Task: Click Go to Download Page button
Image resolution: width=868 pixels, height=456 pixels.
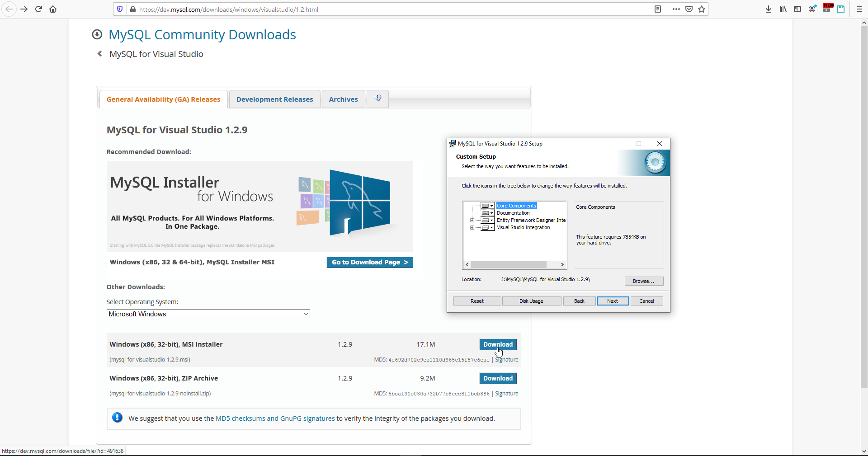Action: click(x=370, y=263)
